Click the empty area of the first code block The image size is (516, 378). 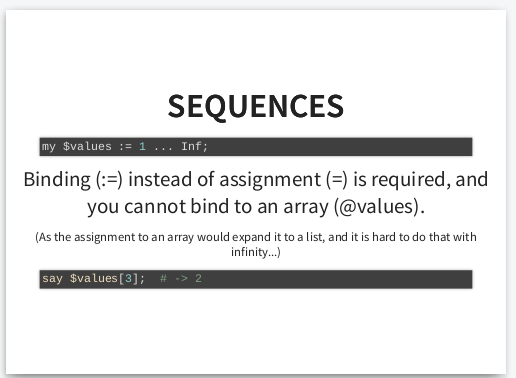pyautogui.click(x=340, y=147)
